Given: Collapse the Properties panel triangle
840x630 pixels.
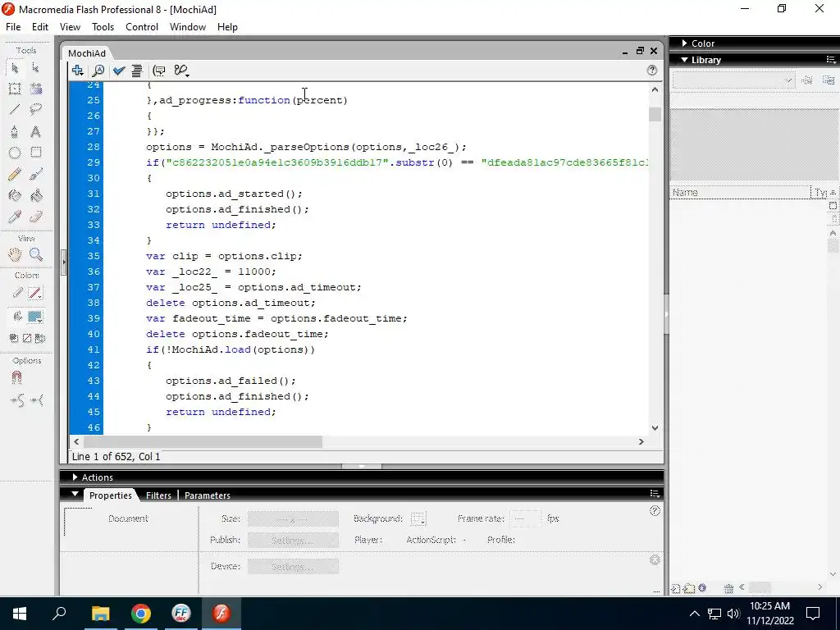Looking at the screenshot, I should coord(75,494).
